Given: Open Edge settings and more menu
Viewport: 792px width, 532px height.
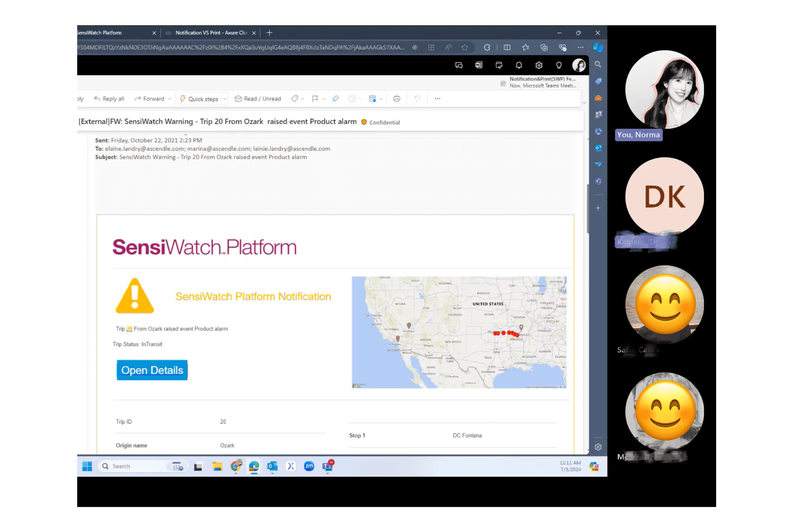Looking at the screenshot, I should (x=580, y=48).
